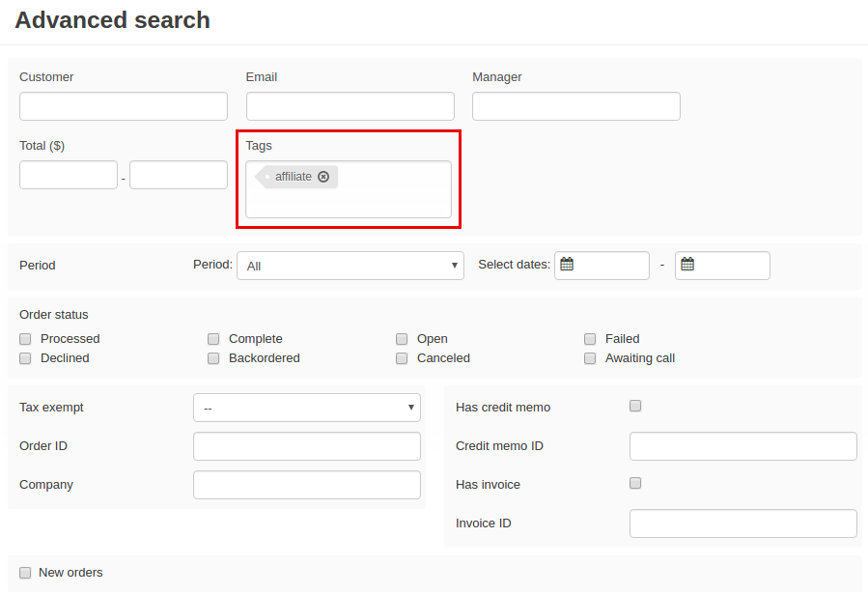Open the start date calendar picker
Viewport: 868px width, 594px height.
pyautogui.click(x=567, y=264)
